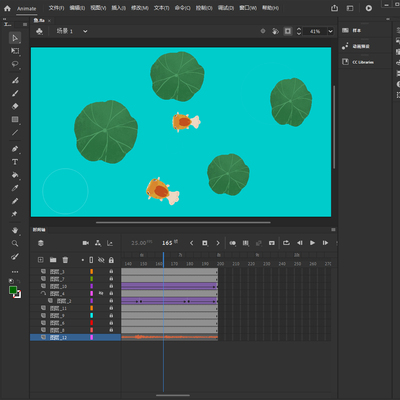The width and height of the screenshot is (400, 400).
Task: Select the Text tool
Action: 15,162
